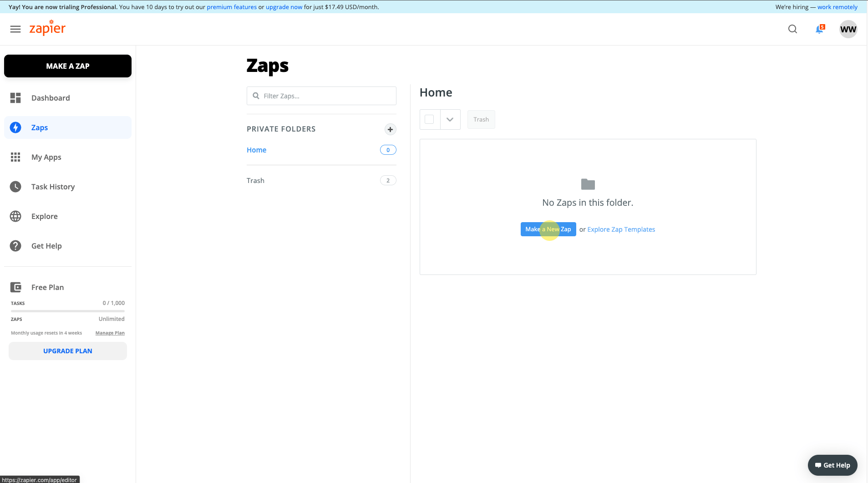Screen dimensions: 868x483
Task: Open Explore in the sidebar
Action: [68, 216]
